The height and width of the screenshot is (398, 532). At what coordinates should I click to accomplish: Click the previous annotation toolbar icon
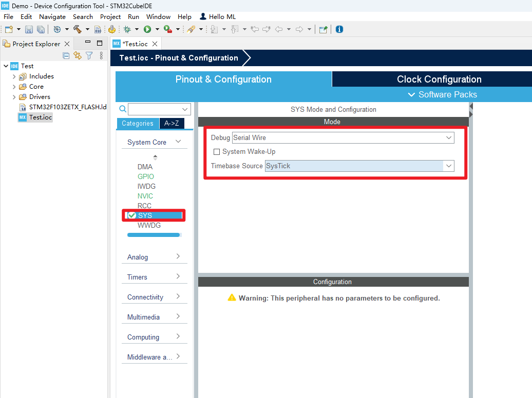point(235,30)
